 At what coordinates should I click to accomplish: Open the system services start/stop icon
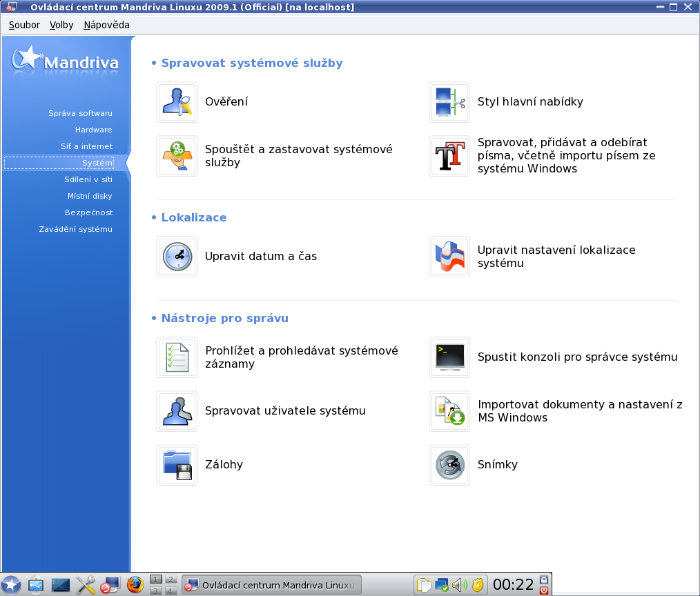coord(177,156)
